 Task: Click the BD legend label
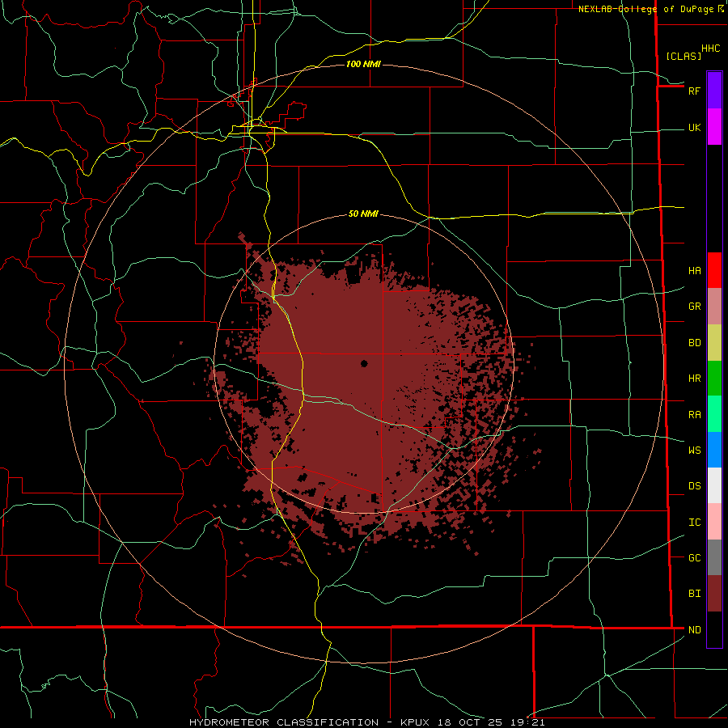695,343
